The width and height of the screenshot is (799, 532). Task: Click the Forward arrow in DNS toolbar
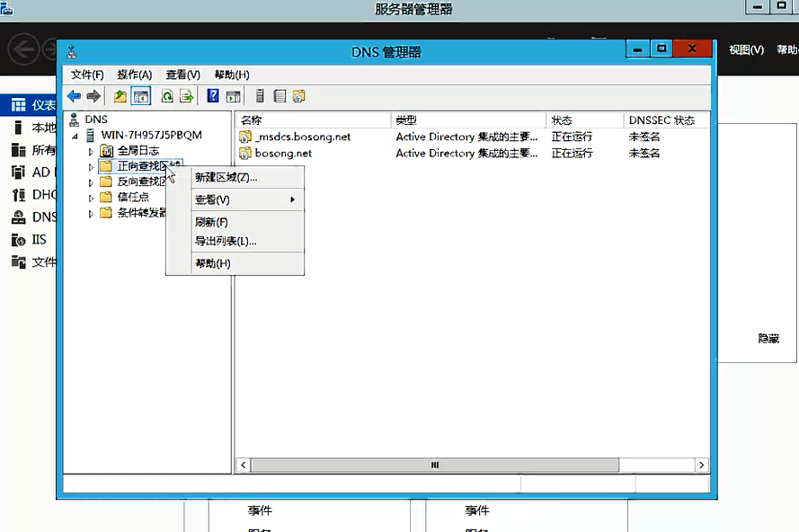[x=93, y=96]
